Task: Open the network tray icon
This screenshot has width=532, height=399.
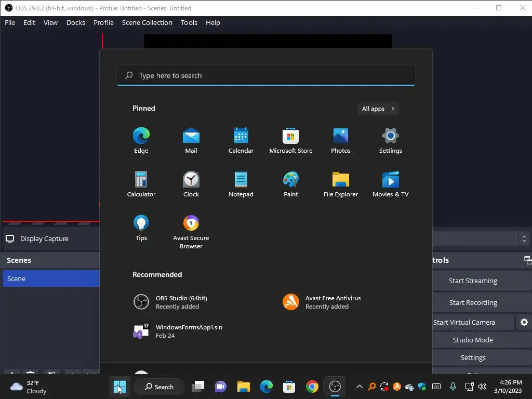Action: [469, 387]
